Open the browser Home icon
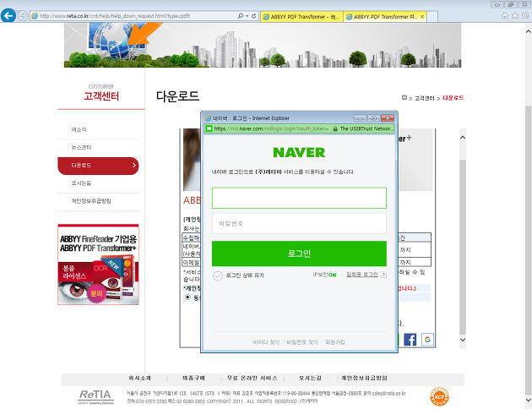The height and width of the screenshot is (409, 532). click(x=505, y=15)
